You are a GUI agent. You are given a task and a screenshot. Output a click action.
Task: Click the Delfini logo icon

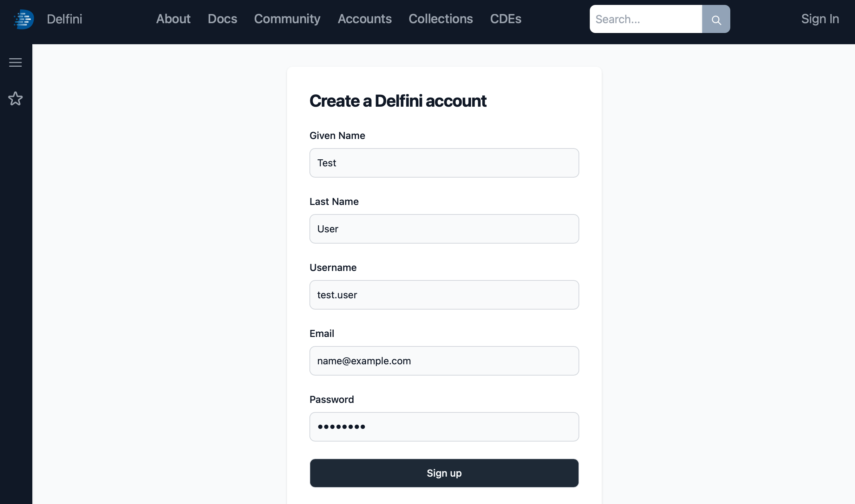click(24, 19)
